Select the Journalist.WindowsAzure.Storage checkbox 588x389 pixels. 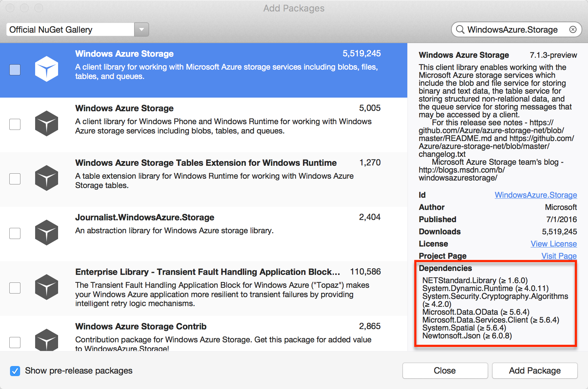click(x=15, y=233)
